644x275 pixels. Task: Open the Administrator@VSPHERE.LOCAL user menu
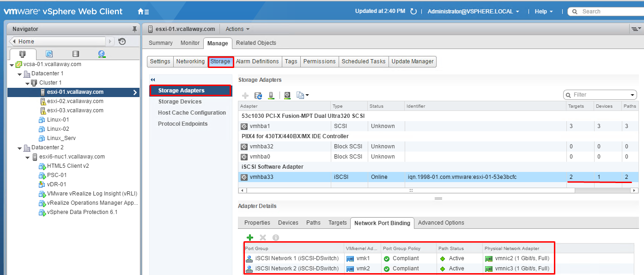click(x=473, y=12)
